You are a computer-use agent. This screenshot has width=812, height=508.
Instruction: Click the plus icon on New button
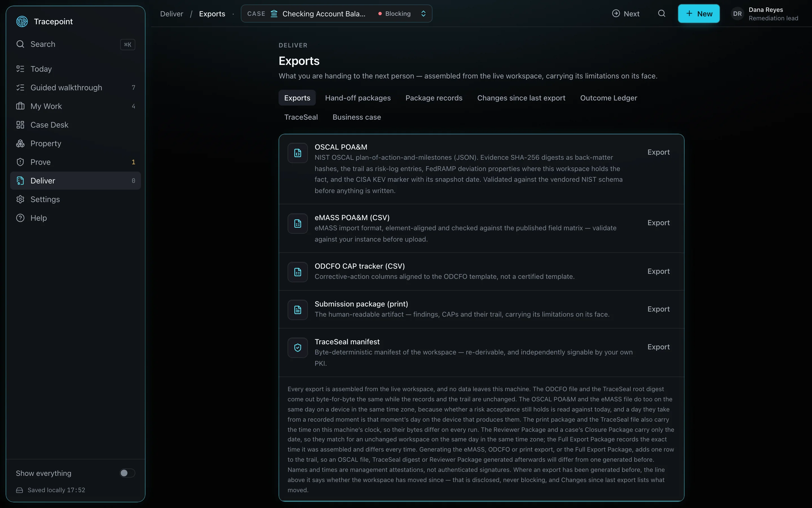point(689,14)
